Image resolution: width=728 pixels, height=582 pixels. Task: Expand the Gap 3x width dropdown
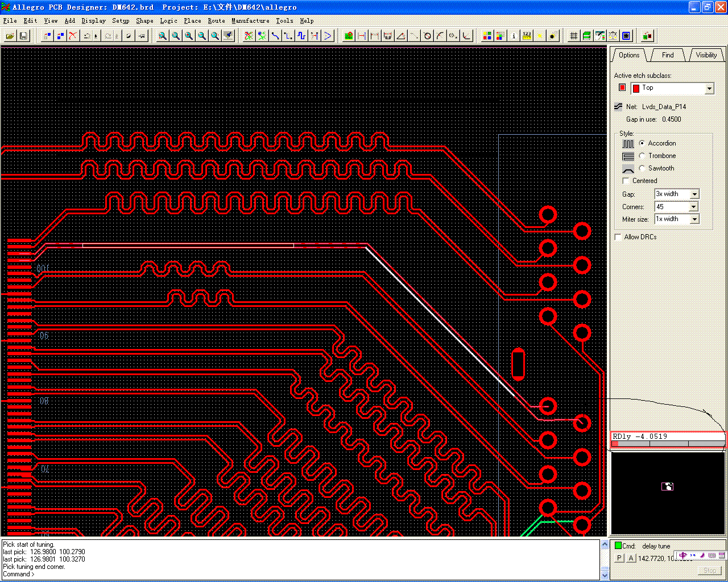tap(694, 194)
